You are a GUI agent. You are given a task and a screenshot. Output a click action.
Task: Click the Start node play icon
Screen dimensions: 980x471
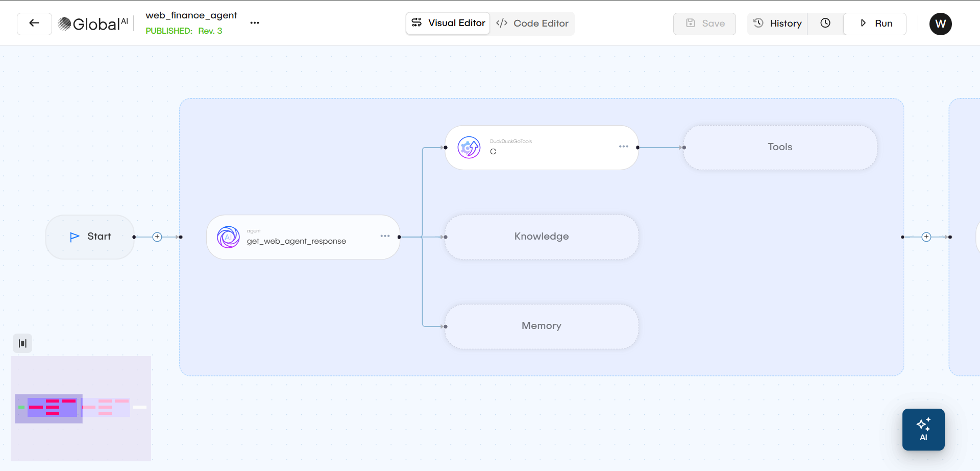(x=75, y=236)
